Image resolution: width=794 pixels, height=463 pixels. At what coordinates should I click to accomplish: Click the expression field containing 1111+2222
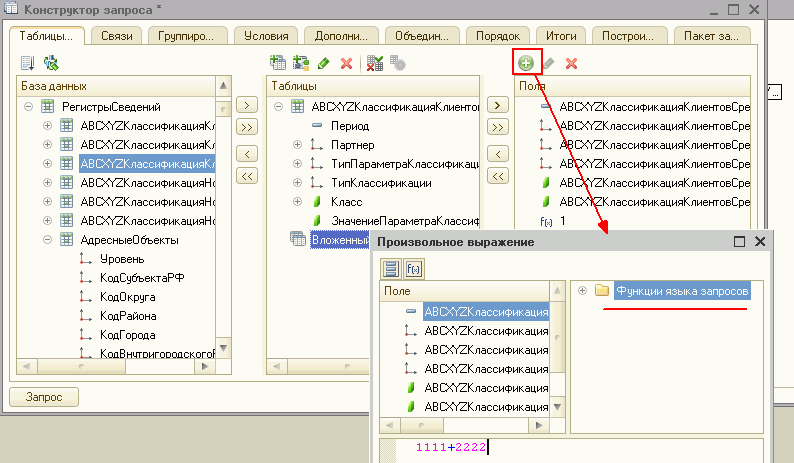[x=571, y=450]
